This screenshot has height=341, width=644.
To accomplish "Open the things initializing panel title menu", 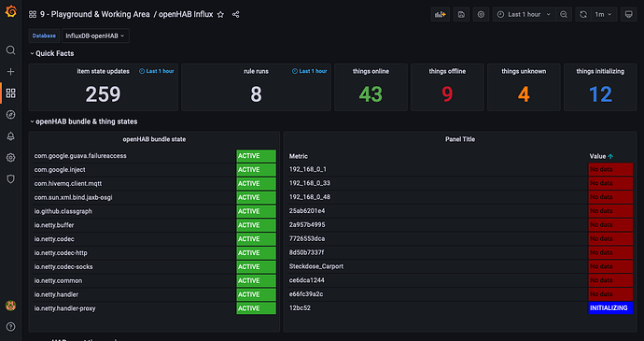I will tap(600, 71).
